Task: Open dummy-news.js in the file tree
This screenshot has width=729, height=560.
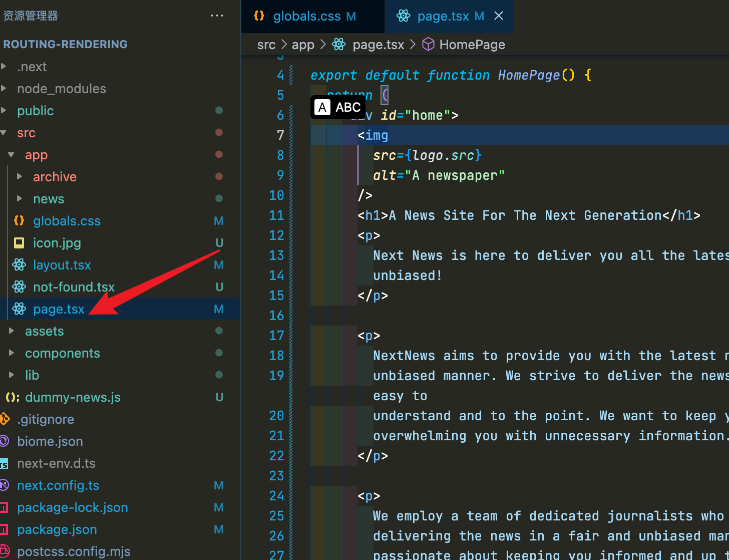Action: (x=73, y=397)
